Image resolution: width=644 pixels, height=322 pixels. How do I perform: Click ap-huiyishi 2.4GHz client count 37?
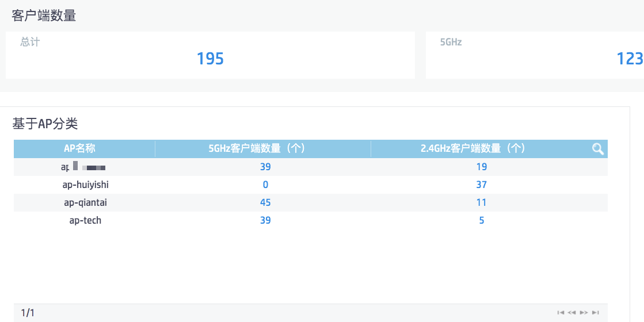tap(482, 185)
